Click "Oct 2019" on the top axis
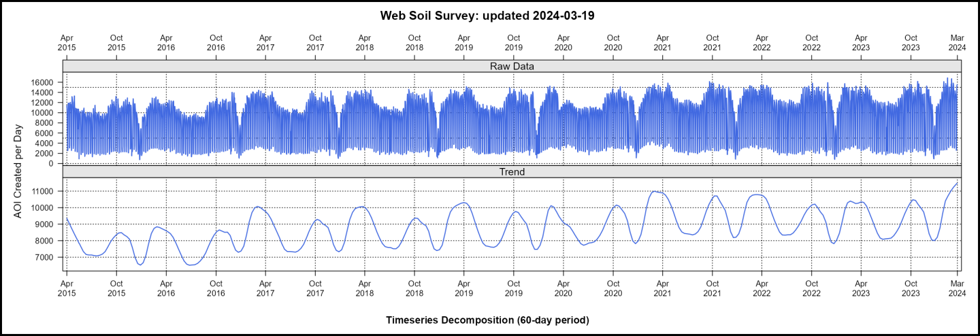Viewport: 980px width, 336px height. click(x=514, y=43)
